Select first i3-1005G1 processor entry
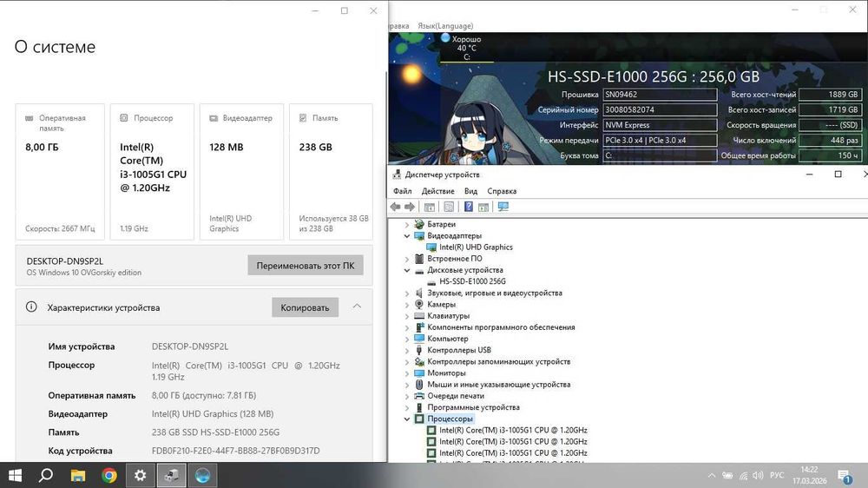Screen dimensions: 868x488 point(513,430)
